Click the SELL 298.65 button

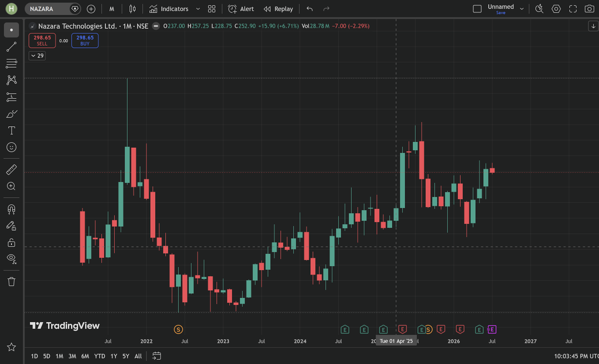pyautogui.click(x=42, y=40)
